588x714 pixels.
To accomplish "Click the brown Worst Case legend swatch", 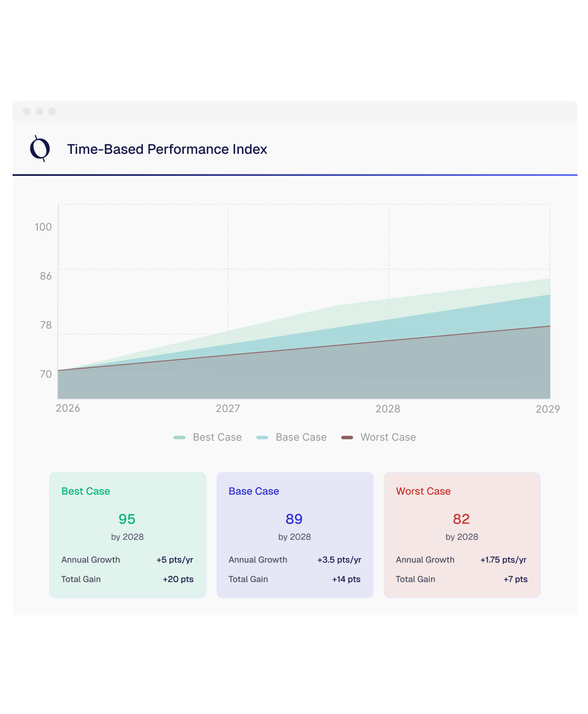I will [x=347, y=437].
